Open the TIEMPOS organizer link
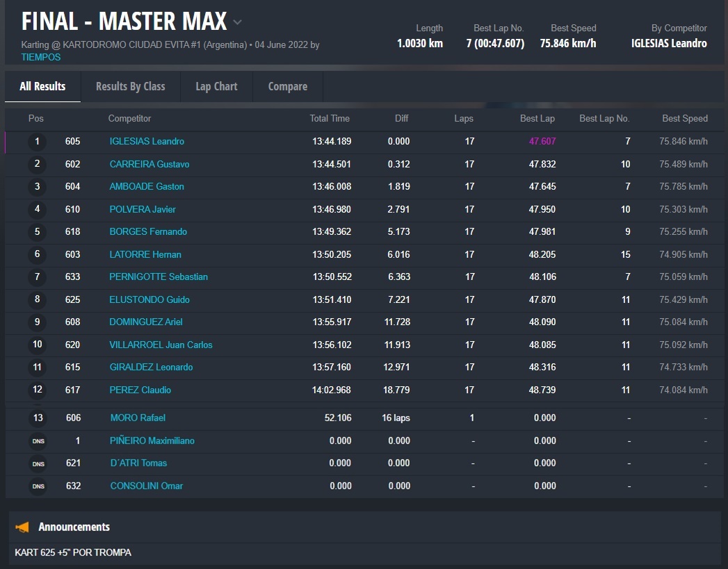Screen dimensions: 728x569 click(41, 57)
